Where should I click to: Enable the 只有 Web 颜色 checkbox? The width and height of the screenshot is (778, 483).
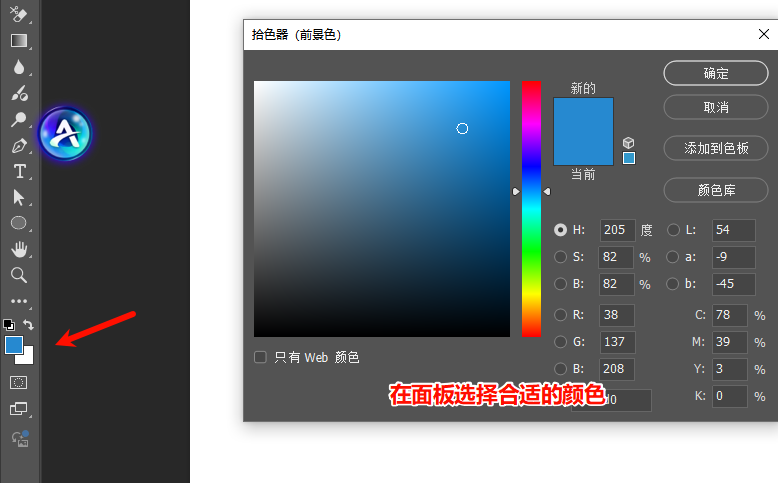260,357
